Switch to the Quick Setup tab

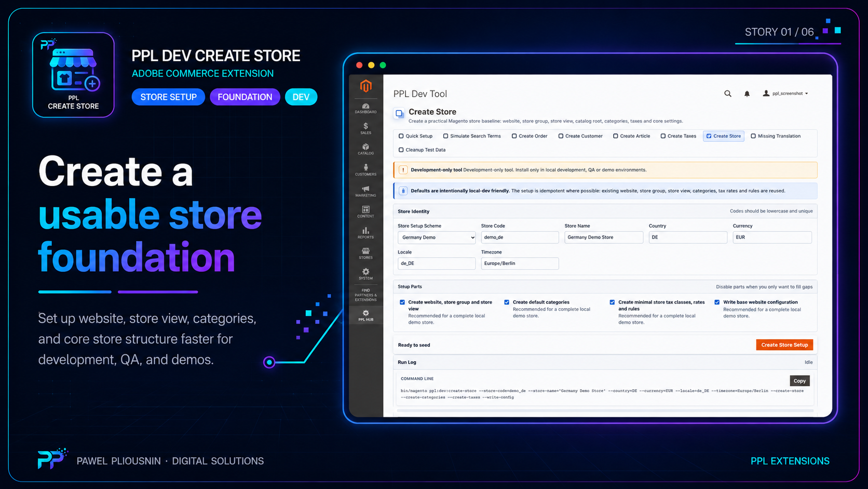(x=415, y=136)
